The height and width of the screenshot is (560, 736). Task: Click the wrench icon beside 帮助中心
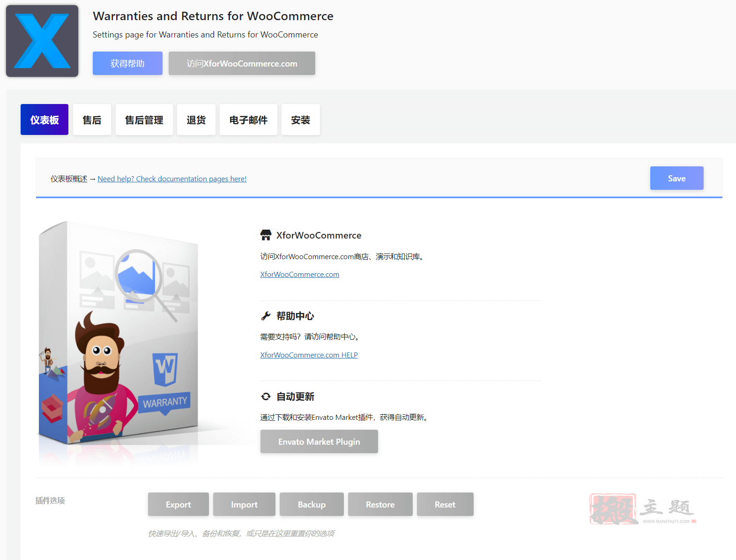(x=266, y=316)
